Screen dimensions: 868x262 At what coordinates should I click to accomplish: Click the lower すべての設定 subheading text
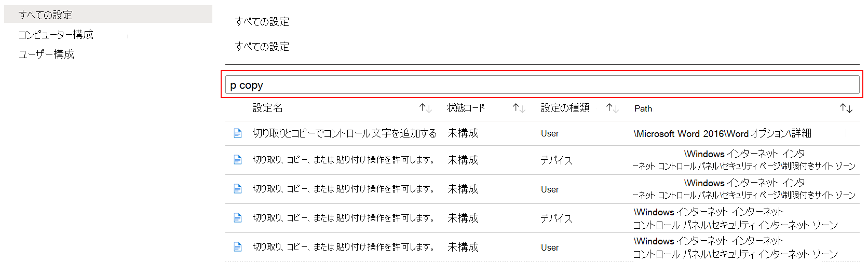point(262,47)
